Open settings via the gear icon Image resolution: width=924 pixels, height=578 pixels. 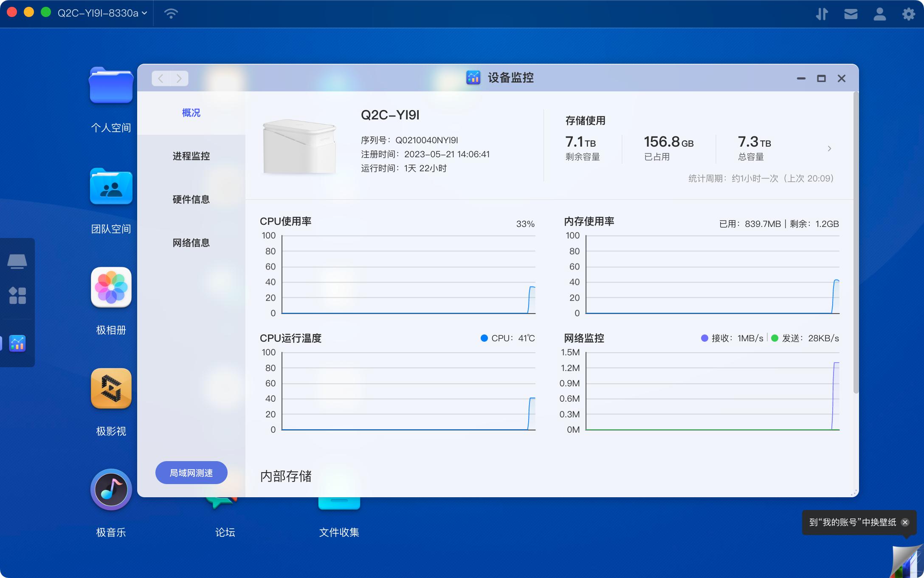point(909,13)
